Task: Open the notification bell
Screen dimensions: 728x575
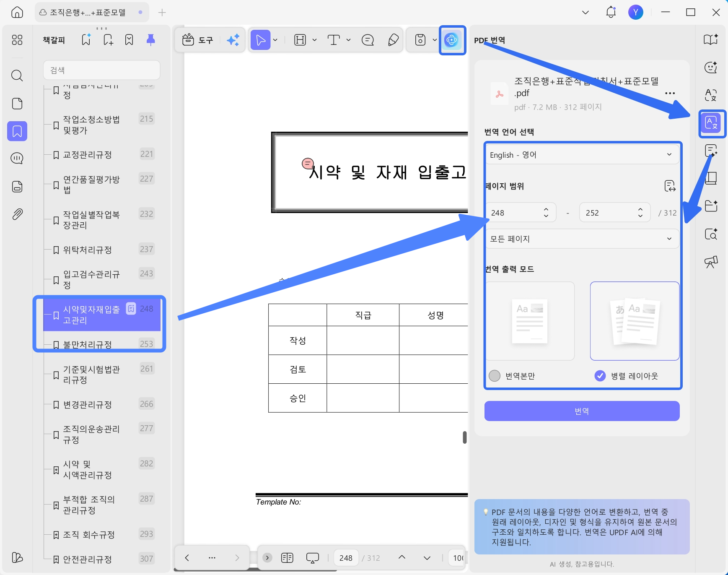Action: click(611, 12)
